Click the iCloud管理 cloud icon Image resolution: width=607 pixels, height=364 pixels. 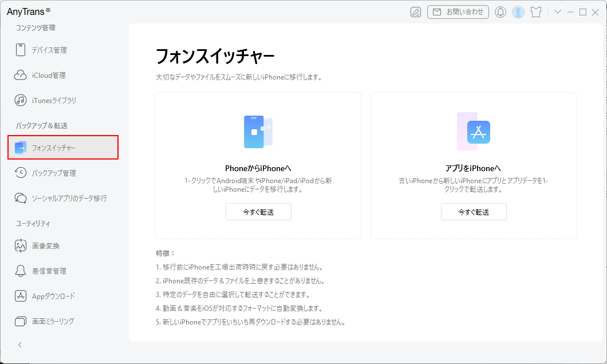(21, 75)
